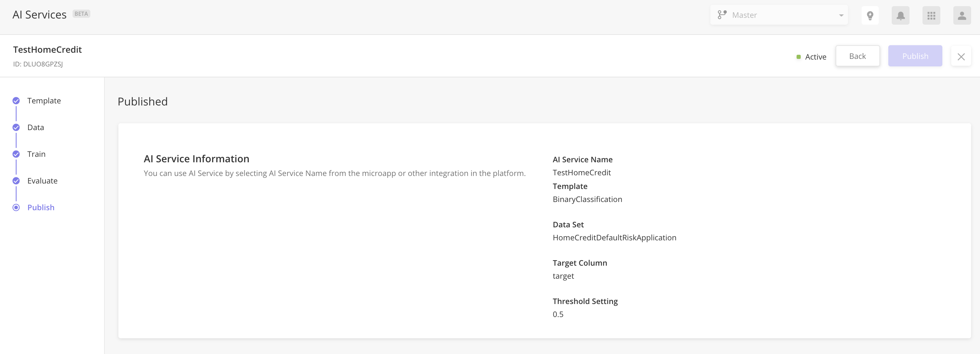Click the Train step checkmark icon

coord(16,154)
